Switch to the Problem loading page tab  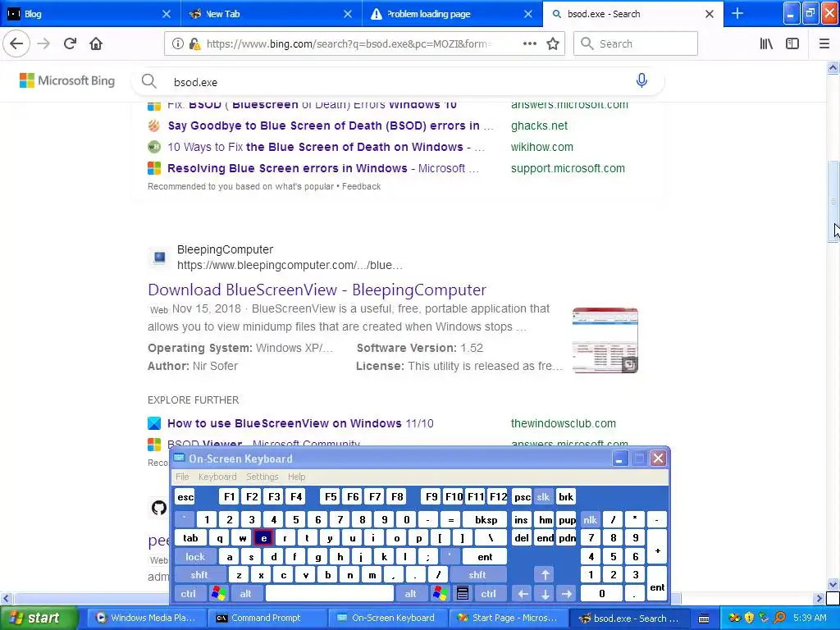452,13
